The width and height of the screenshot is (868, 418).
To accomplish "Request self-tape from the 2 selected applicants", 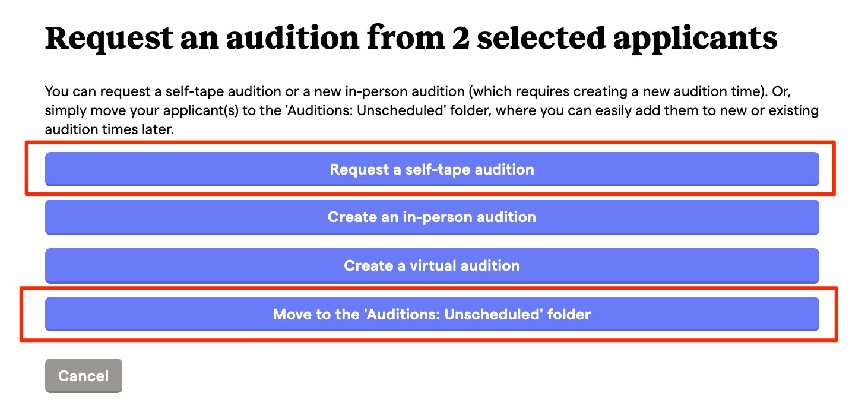I will coord(432,169).
